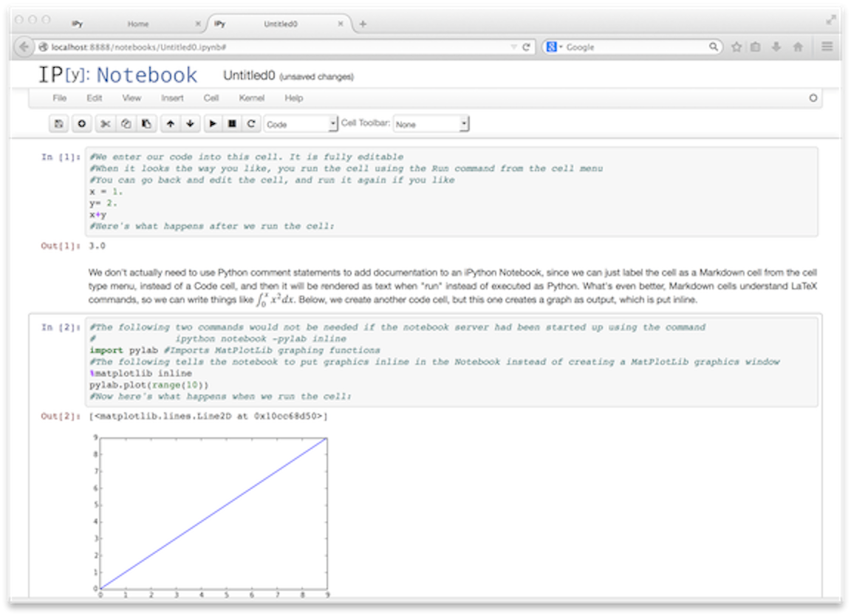The width and height of the screenshot is (851, 616).
Task: Insert a cell below using the plus icon
Action: (x=81, y=124)
